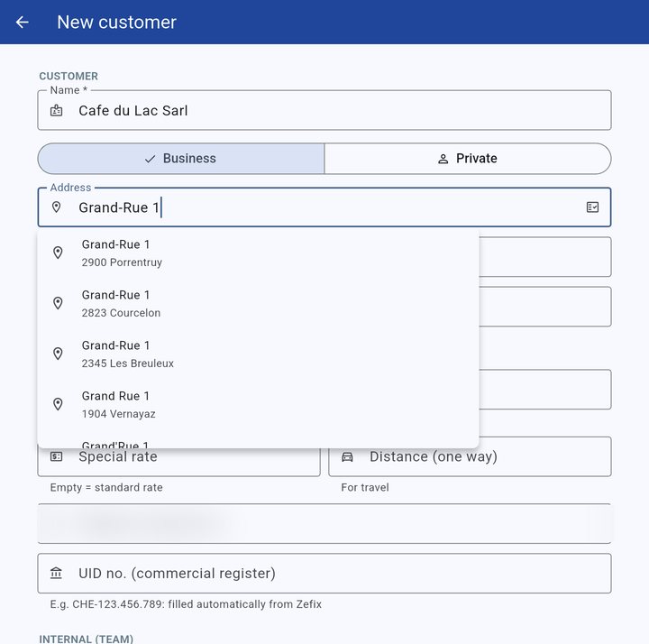Image resolution: width=649 pixels, height=644 pixels.
Task: Choose suggestion Grand-Rue 1, 2823 Courcelon
Action: click(258, 304)
